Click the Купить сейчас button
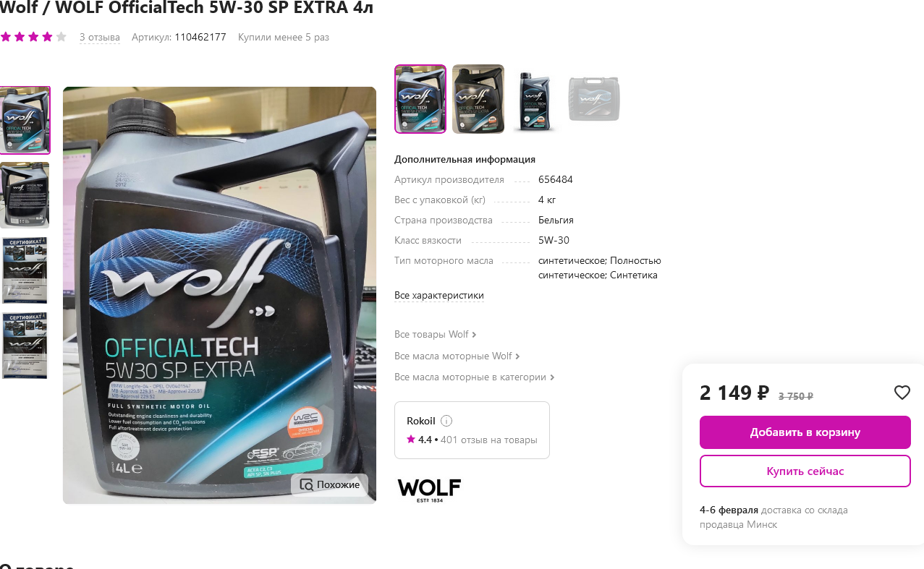Image resolution: width=924 pixels, height=569 pixels. pyautogui.click(x=805, y=471)
